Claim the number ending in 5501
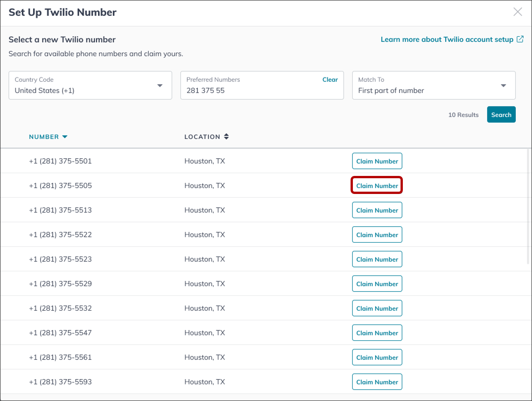This screenshot has width=532, height=401. pyautogui.click(x=377, y=161)
